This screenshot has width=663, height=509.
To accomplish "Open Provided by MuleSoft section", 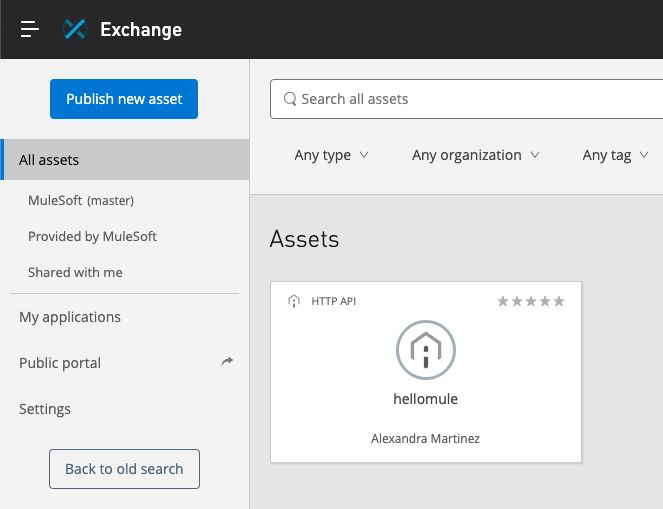I will (x=92, y=236).
